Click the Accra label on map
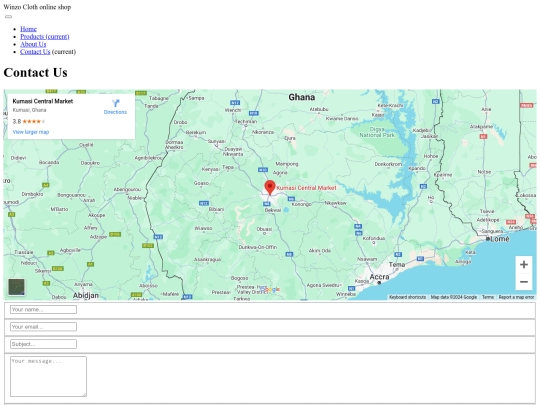The width and height of the screenshot is (540, 405). [379, 277]
